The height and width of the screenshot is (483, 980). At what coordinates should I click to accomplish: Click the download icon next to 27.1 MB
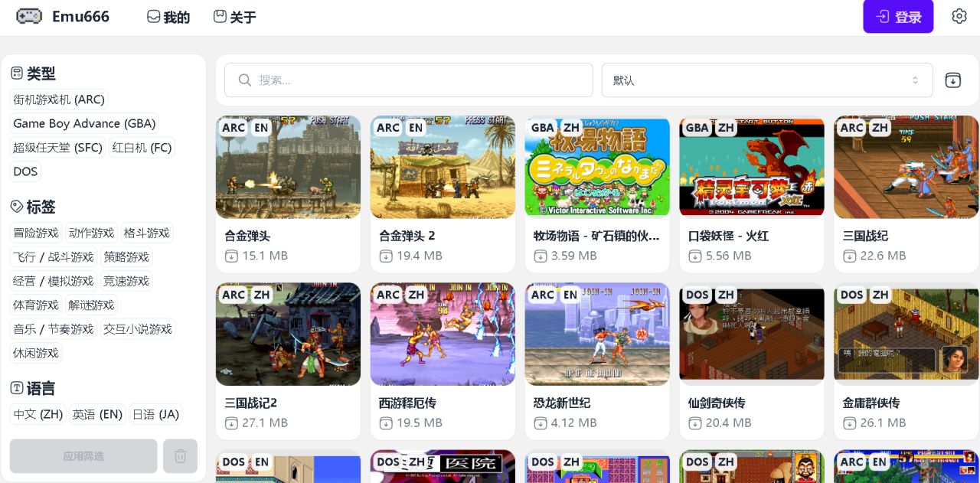[232, 423]
